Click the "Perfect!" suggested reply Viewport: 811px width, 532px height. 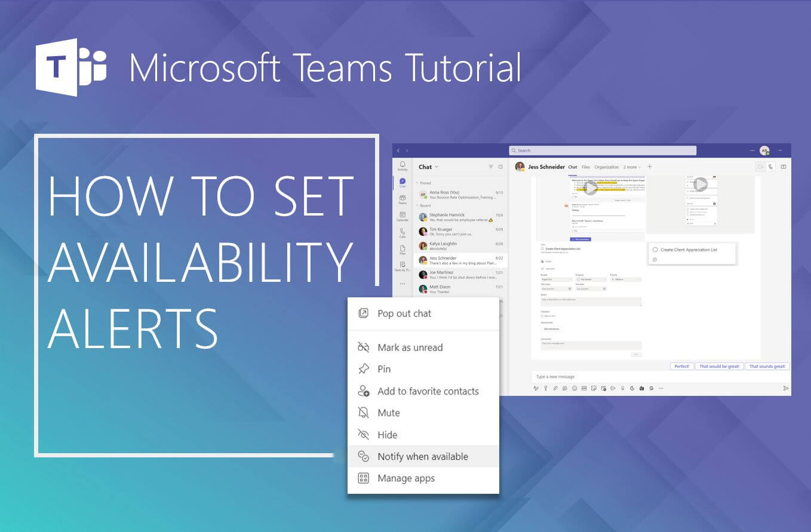tap(681, 366)
